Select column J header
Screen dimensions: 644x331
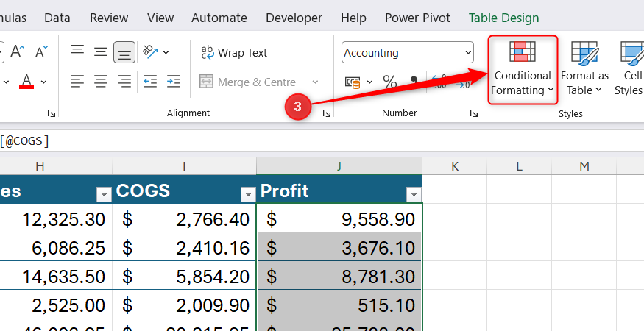(339, 166)
